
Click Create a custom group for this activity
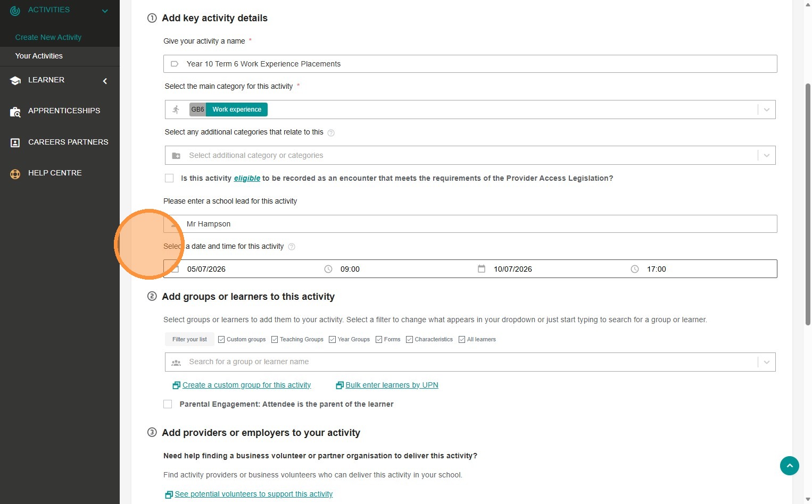(x=246, y=385)
